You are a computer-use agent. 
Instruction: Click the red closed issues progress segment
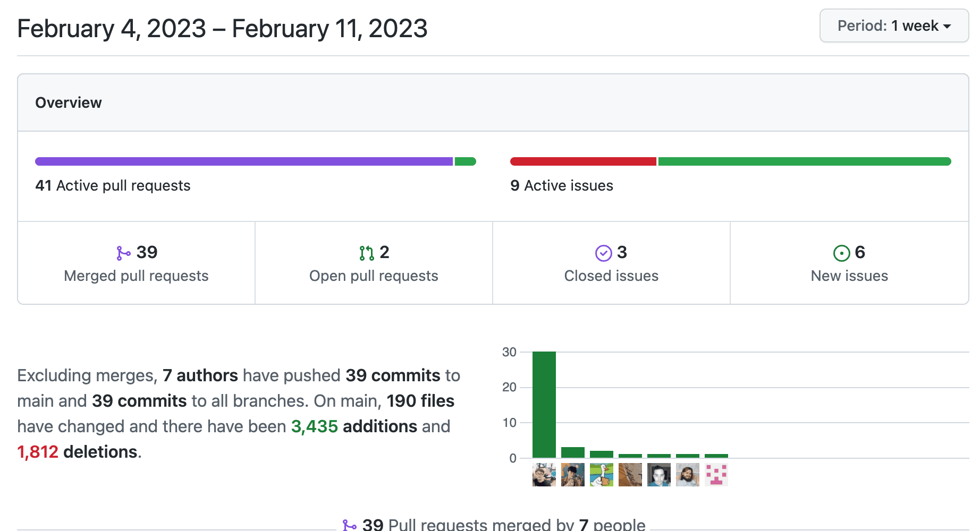[x=583, y=161]
